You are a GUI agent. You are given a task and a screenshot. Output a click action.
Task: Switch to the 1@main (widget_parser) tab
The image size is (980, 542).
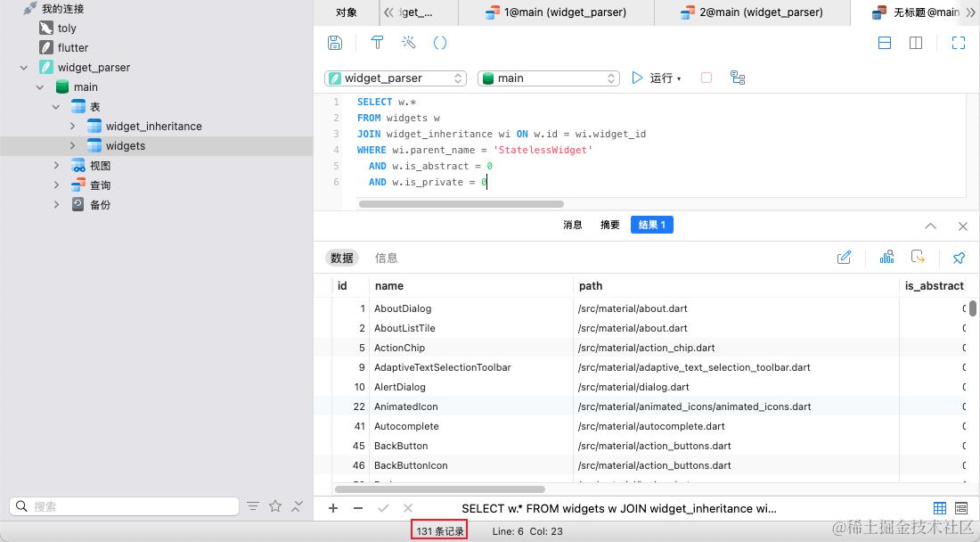coord(556,12)
